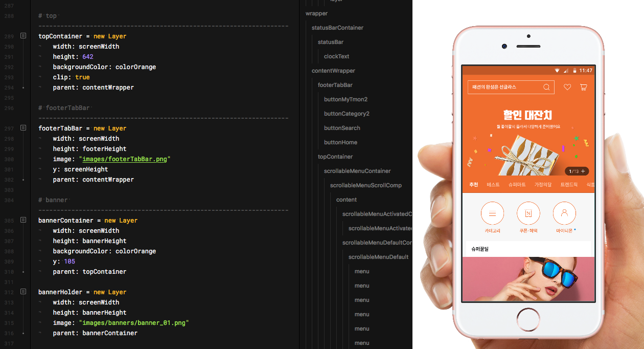The width and height of the screenshot is (644, 349).
Task: Select the footerTabBar layer in the tree
Action: pos(335,85)
